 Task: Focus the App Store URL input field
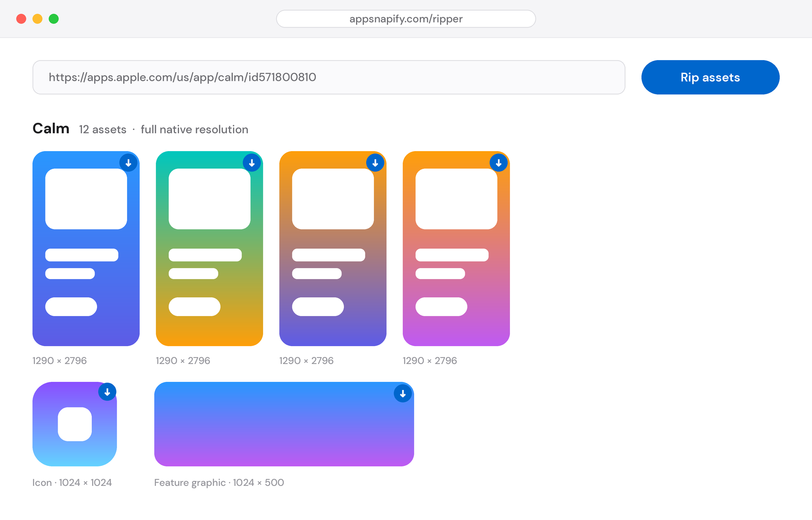329,77
